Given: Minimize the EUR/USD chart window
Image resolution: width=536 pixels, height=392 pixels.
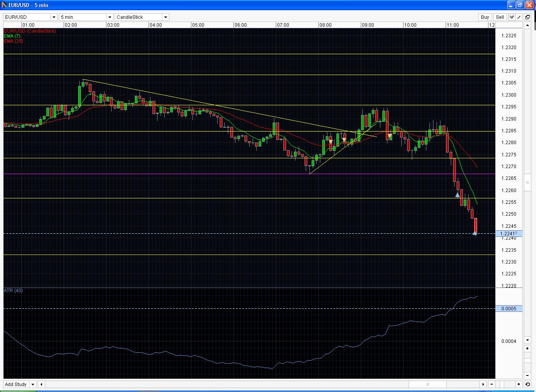Looking at the screenshot, I should 511,5.
